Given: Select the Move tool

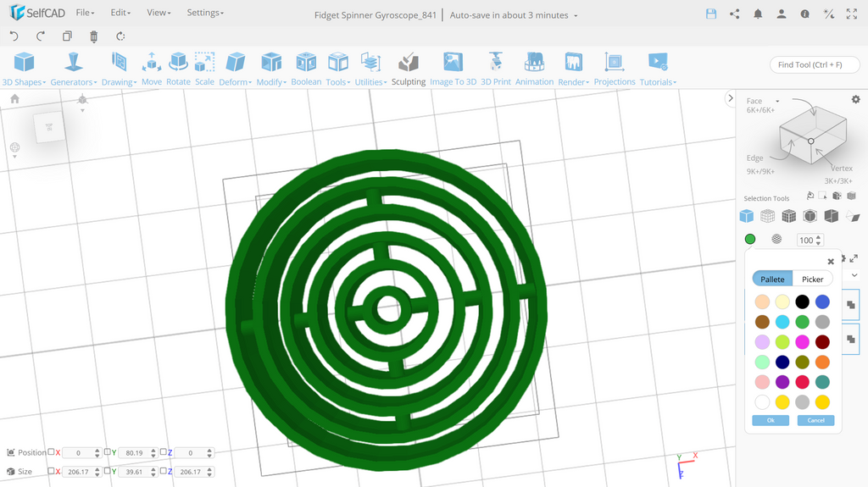Looking at the screenshot, I should pos(152,69).
